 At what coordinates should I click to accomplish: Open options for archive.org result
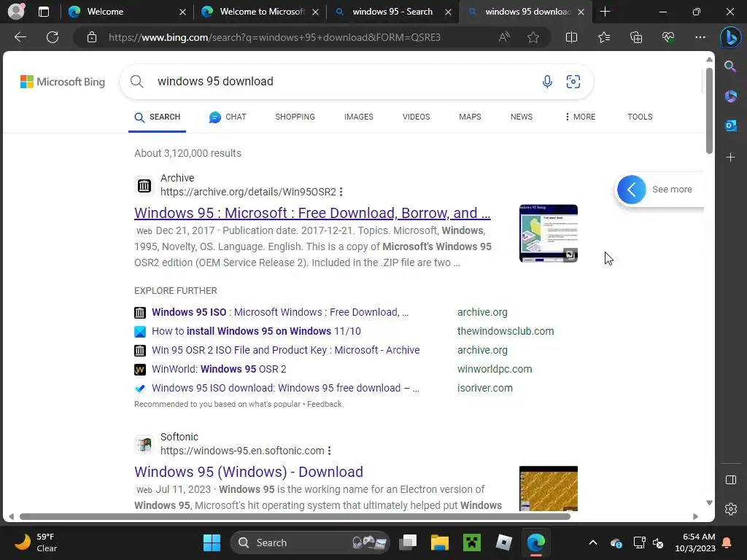(x=341, y=192)
